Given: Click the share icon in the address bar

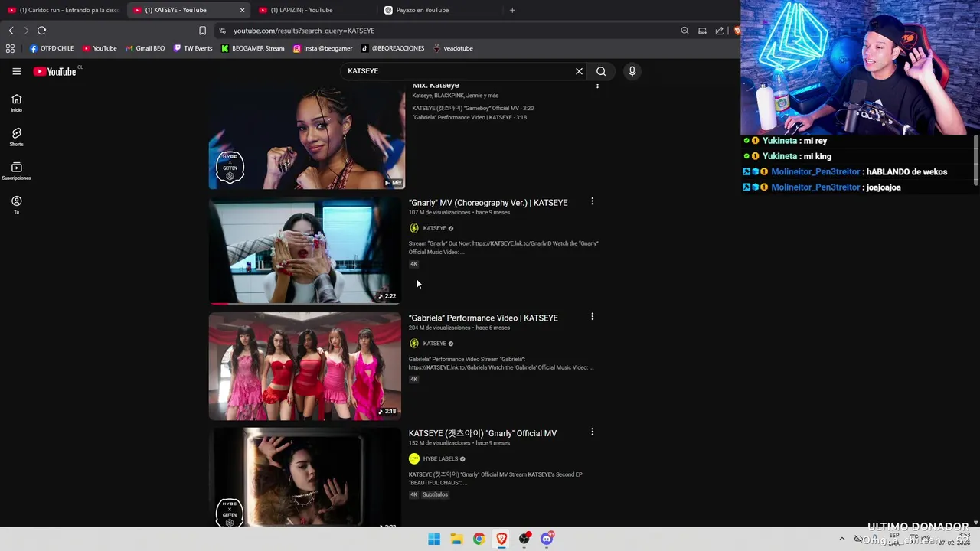Looking at the screenshot, I should click(720, 31).
